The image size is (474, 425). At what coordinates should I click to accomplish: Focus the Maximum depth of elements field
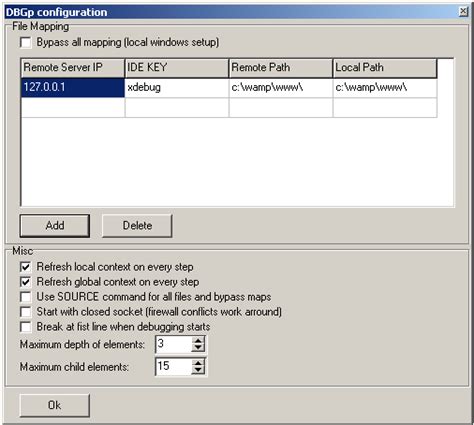[x=173, y=344]
